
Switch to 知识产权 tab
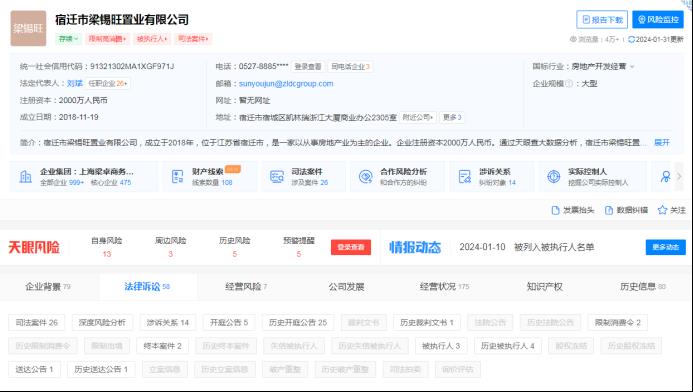(544, 286)
